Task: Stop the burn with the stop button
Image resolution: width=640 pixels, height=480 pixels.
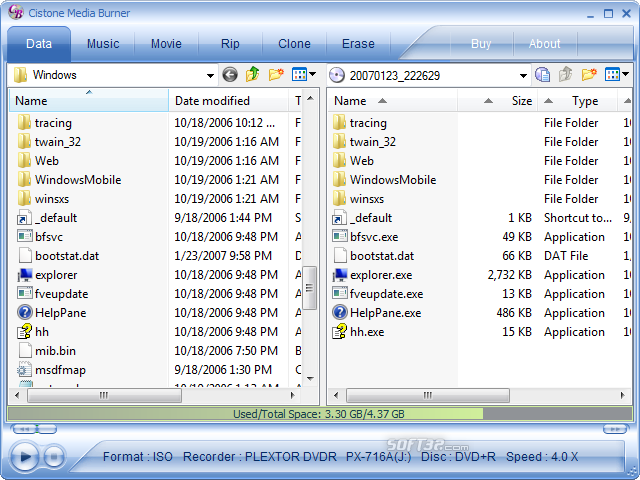Action: pos(54,456)
